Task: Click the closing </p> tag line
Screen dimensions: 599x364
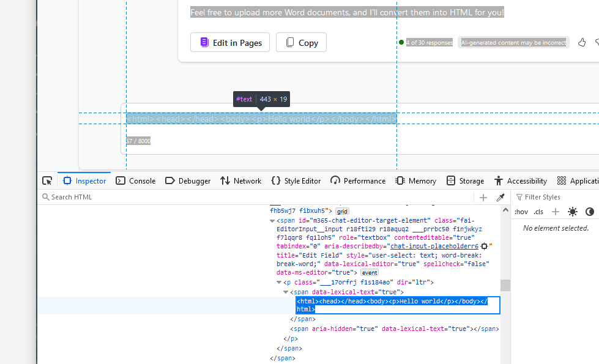Action: coord(291,339)
